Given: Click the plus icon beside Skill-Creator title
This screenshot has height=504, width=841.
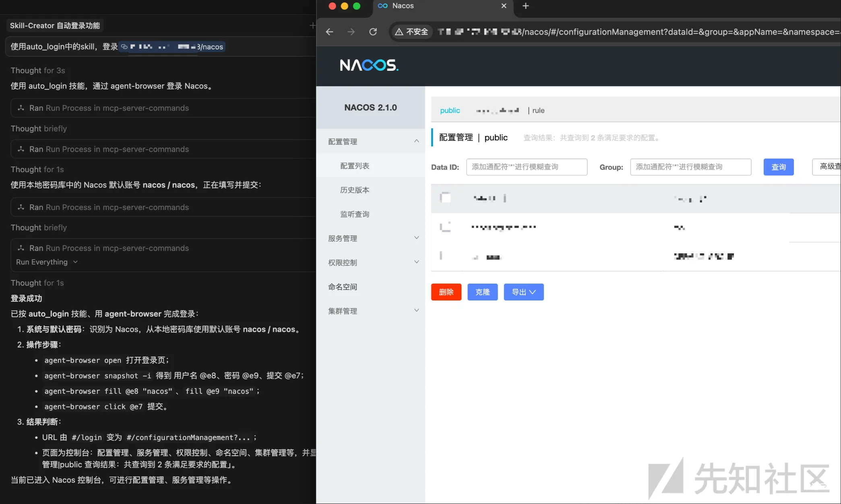Looking at the screenshot, I should click(313, 25).
